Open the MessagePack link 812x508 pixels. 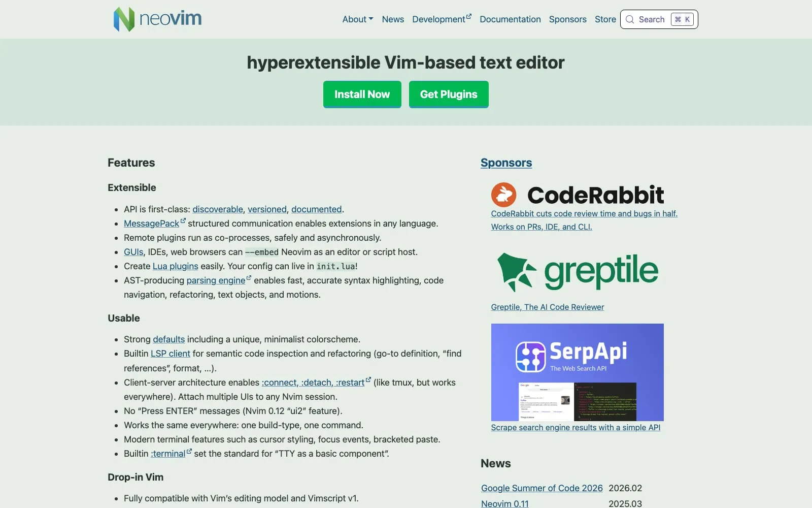click(151, 224)
